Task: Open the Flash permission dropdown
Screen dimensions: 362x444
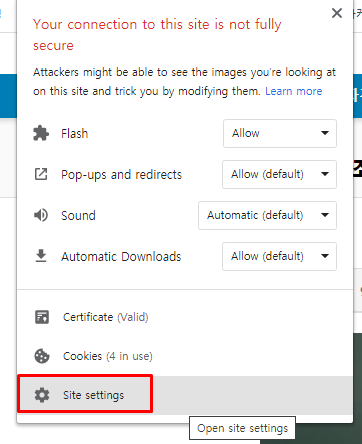Action: (280, 133)
